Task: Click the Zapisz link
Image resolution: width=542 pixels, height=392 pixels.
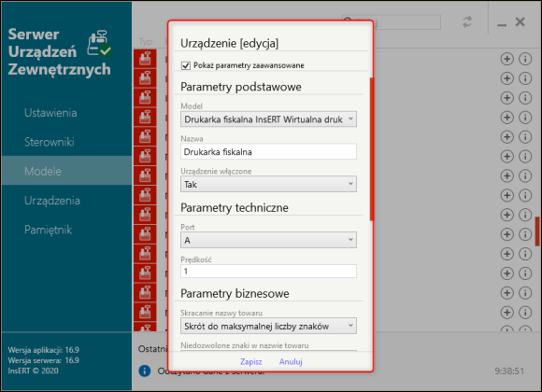Action: (x=251, y=361)
